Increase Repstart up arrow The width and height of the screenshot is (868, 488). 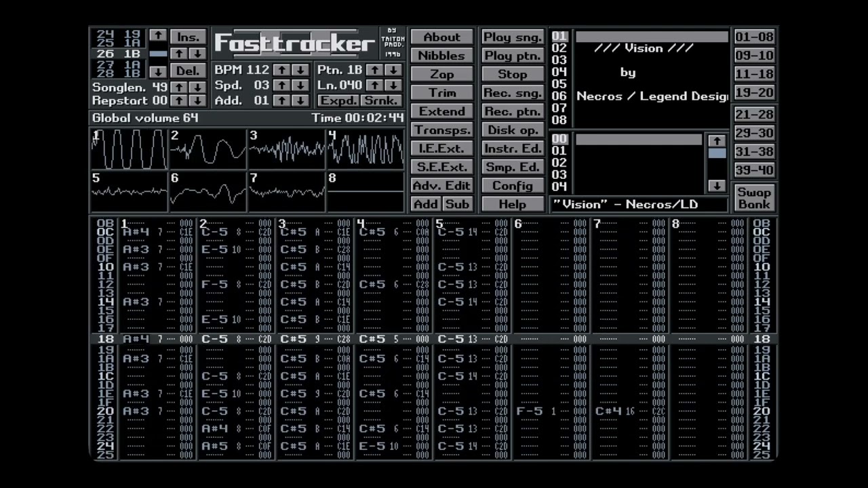click(178, 100)
